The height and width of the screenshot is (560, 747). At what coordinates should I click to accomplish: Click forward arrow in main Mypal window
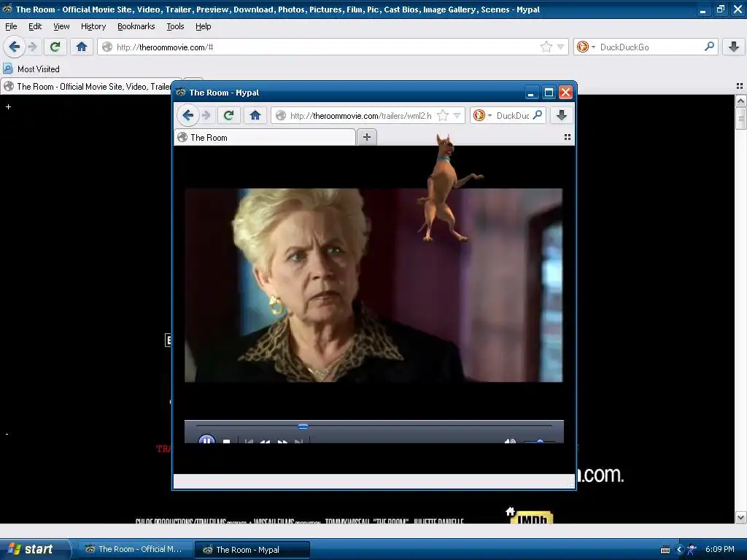(32, 47)
